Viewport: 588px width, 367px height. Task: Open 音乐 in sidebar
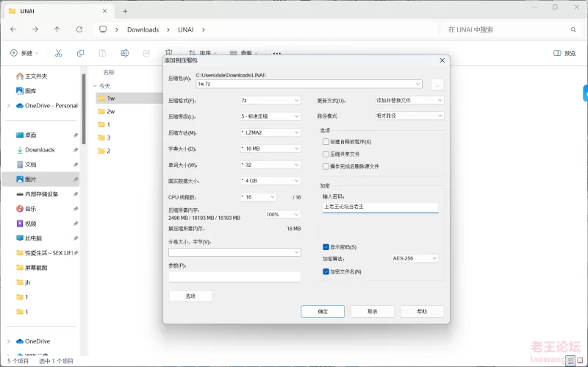click(26, 209)
